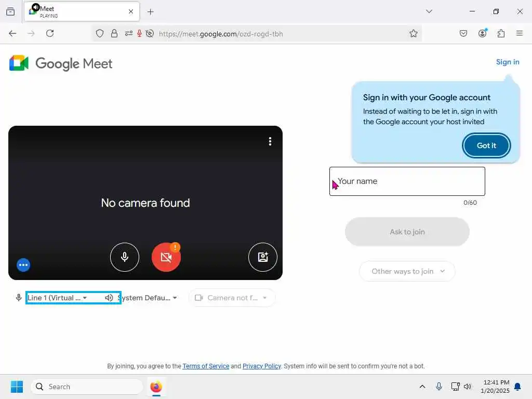
Task: Open the volume icon in the system tray
Action: [468, 387]
